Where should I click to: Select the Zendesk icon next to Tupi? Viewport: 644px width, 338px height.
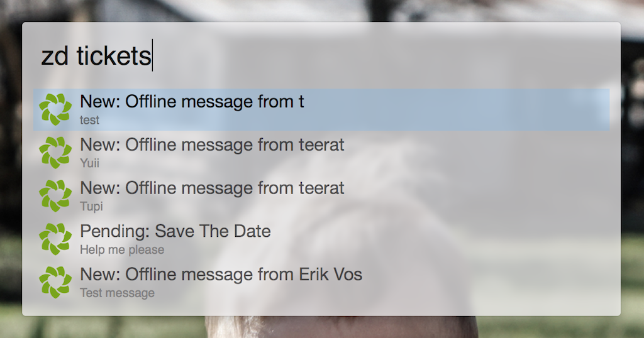(x=55, y=196)
